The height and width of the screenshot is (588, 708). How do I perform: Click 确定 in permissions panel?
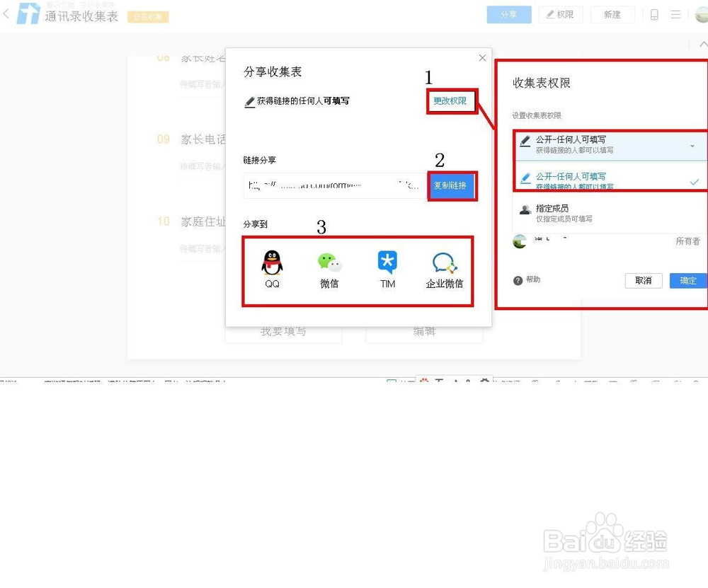tap(688, 280)
